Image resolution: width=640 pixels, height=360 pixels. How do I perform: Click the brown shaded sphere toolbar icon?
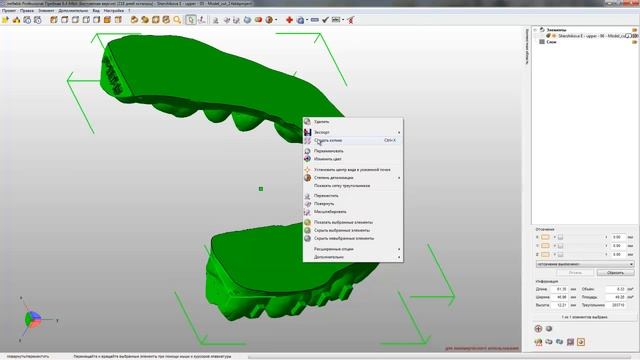(269, 20)
